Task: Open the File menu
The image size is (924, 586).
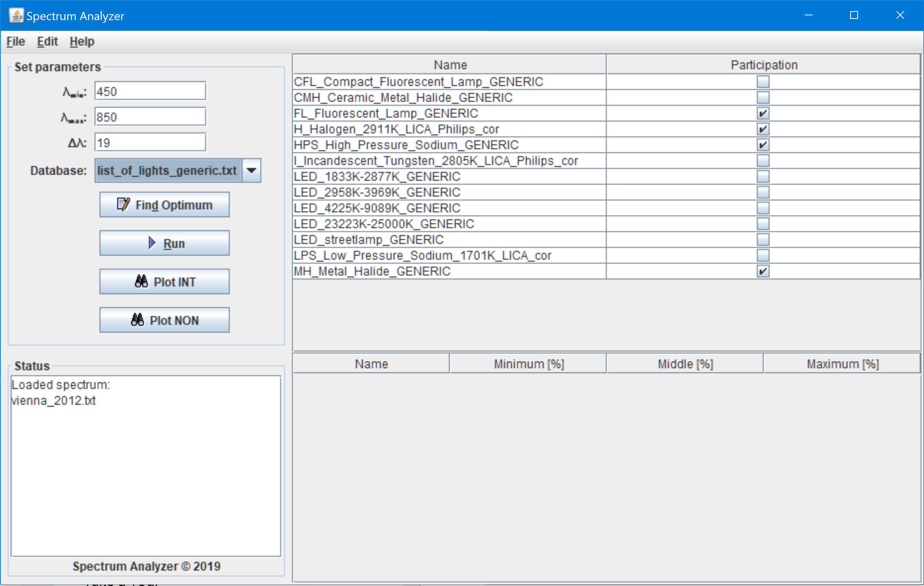Action: pyautogui.click(x=16, y=41)
